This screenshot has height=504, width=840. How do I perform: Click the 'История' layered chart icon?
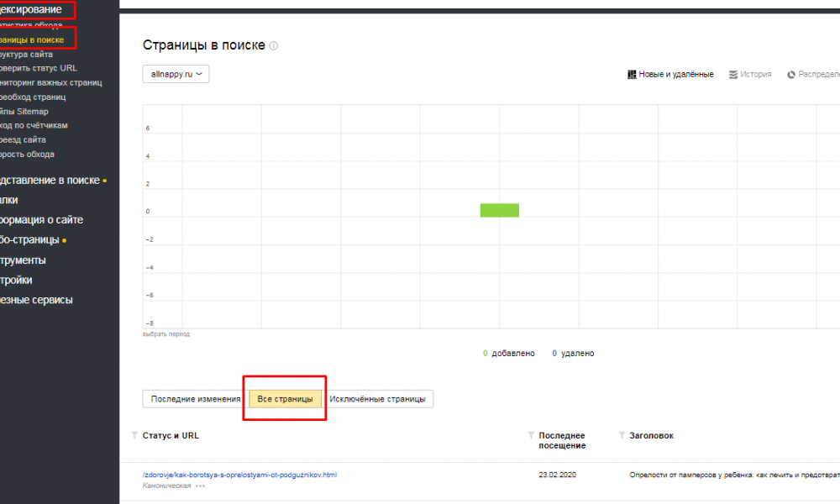click(x=733, y=74)
